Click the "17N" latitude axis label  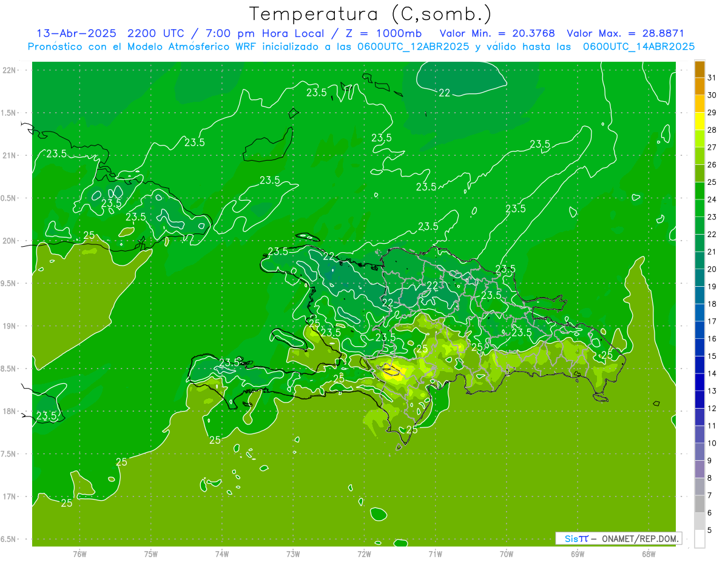(x=8, y=497)
